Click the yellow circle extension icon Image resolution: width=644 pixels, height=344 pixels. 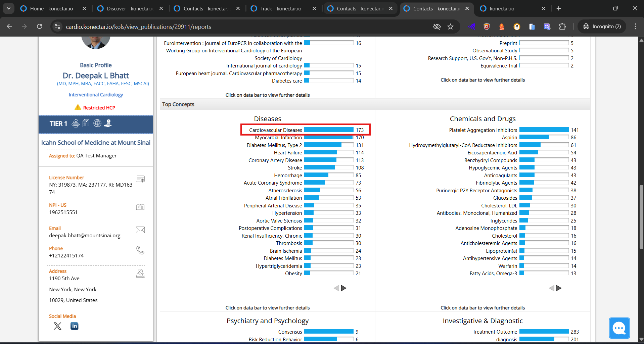[x=517, y=27]
